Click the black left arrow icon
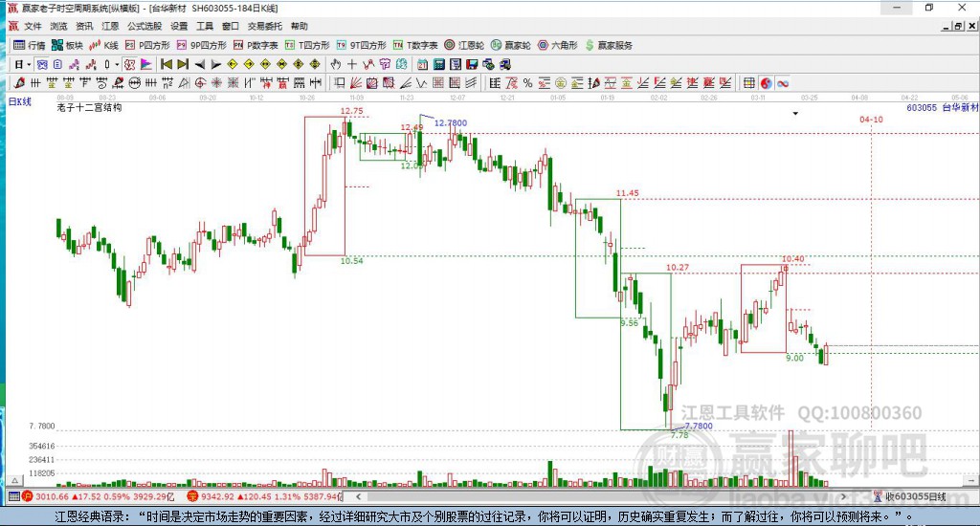The height and width of the screenshot is (526, 980). (199, 64)
